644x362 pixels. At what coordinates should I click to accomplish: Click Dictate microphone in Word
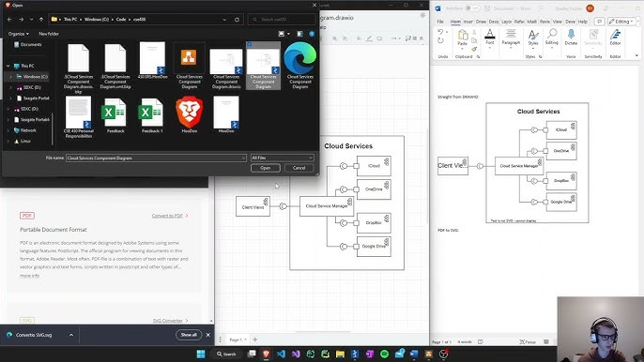(571, 38)
